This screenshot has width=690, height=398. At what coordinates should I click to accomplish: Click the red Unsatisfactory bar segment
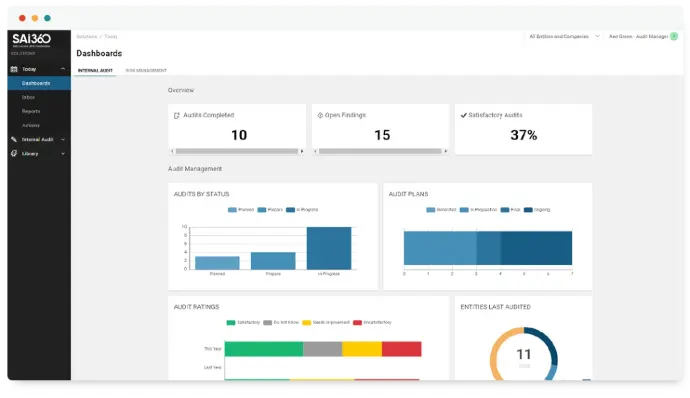(401, 349)
